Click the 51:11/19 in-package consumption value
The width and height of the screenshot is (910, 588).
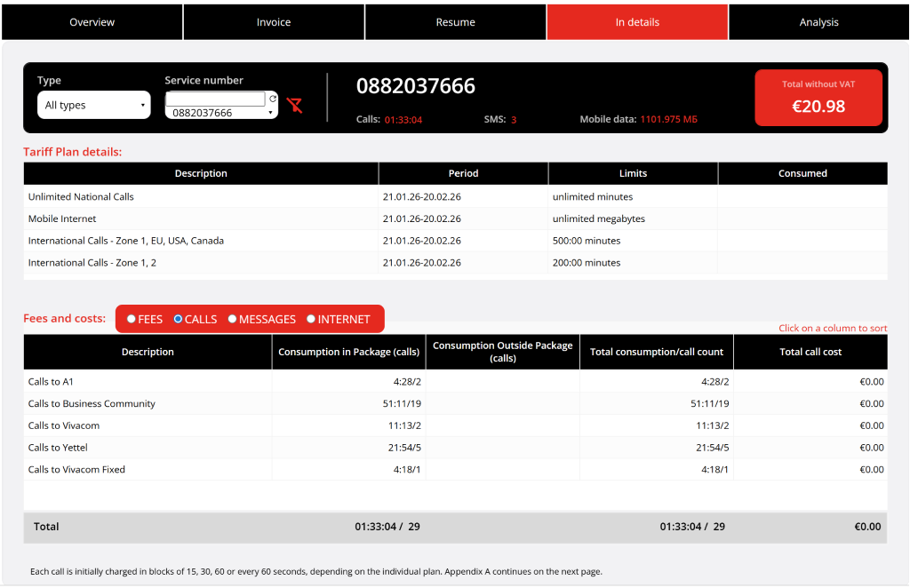tap(402, 403)
